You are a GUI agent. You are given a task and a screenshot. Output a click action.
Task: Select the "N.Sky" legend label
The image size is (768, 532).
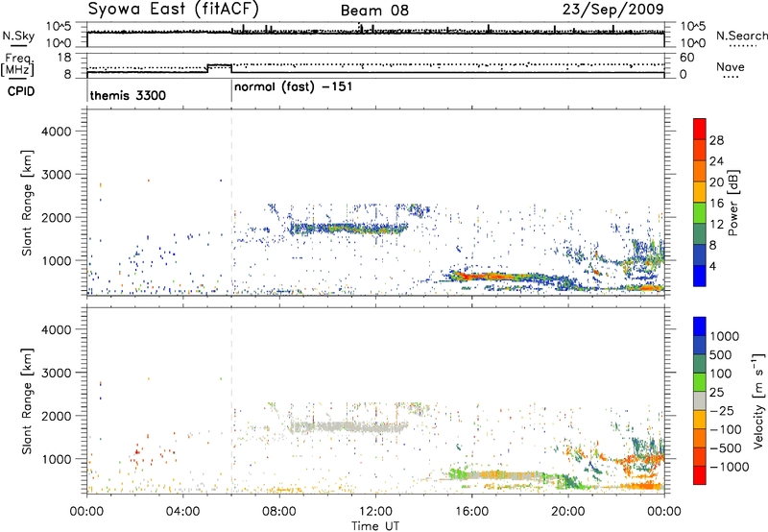tap(18, 36)
